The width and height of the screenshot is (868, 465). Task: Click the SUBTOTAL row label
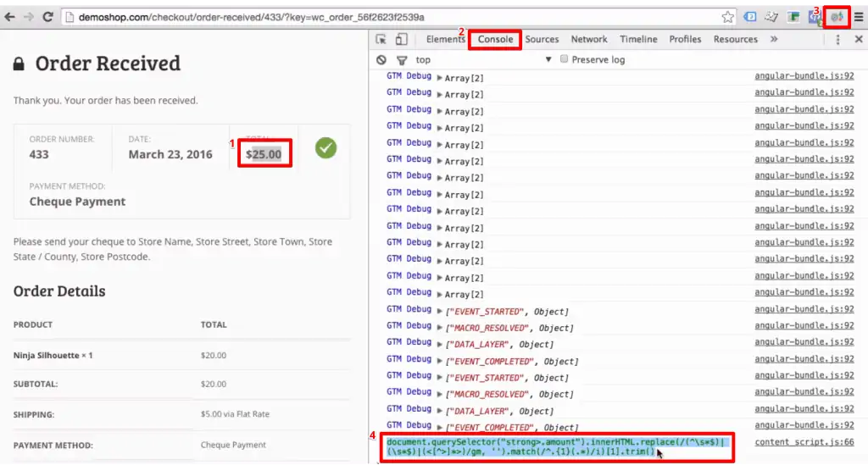click(x=36, y=384)
